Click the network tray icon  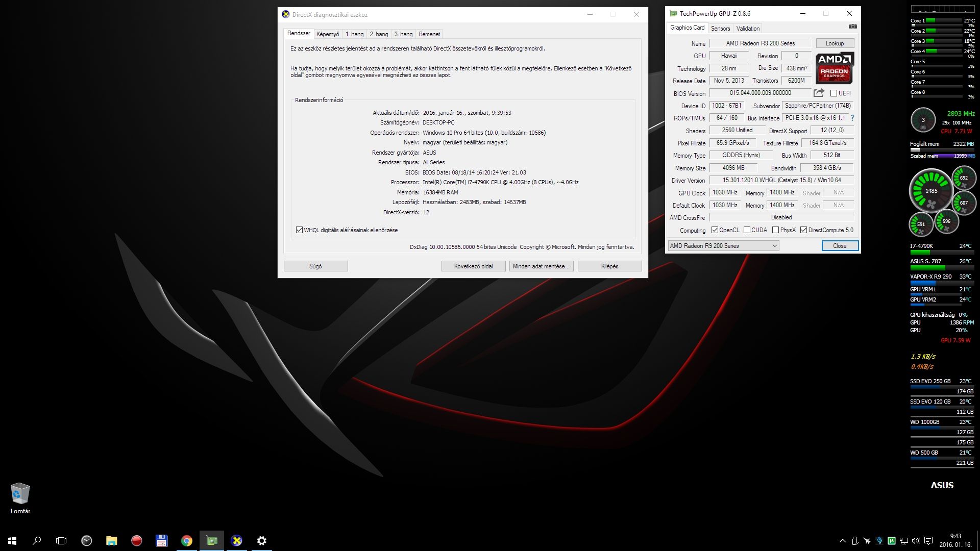pos(903,541)
